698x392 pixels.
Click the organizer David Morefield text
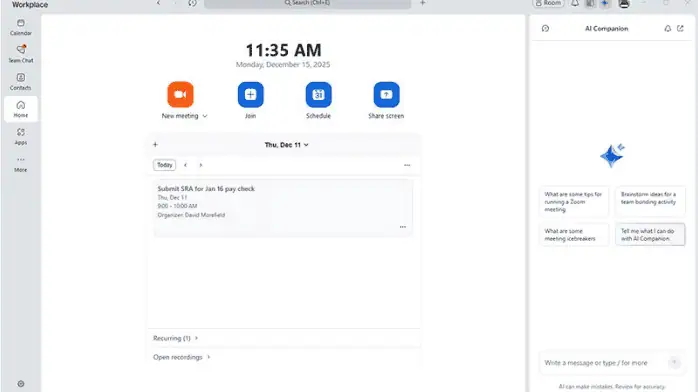pos(191,215)
